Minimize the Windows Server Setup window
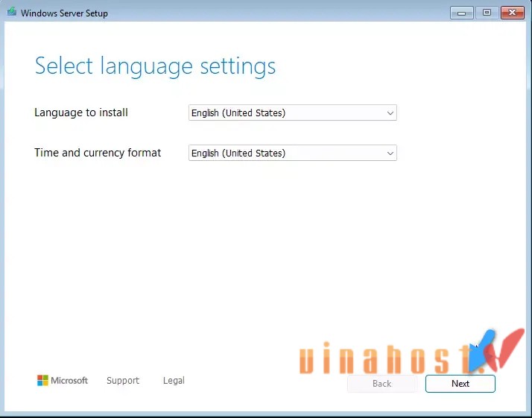Viewport: 532px width, 418px height. (x=462, y=13)
